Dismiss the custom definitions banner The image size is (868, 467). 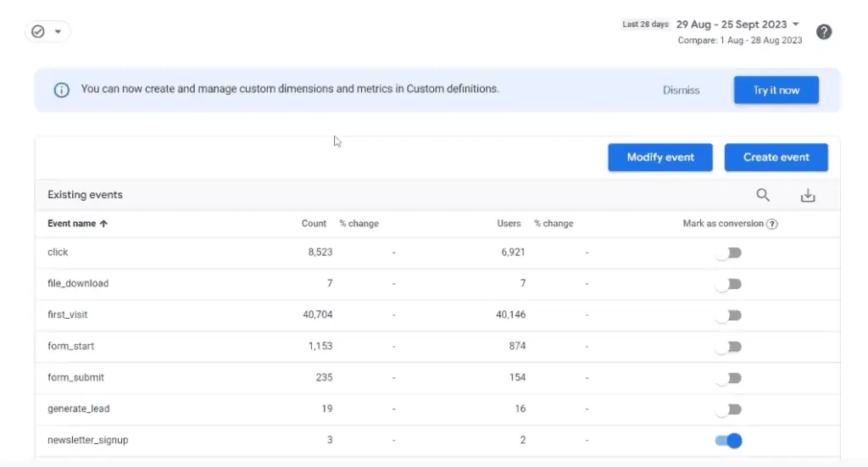pyautogui.click(x=681, y=90)
